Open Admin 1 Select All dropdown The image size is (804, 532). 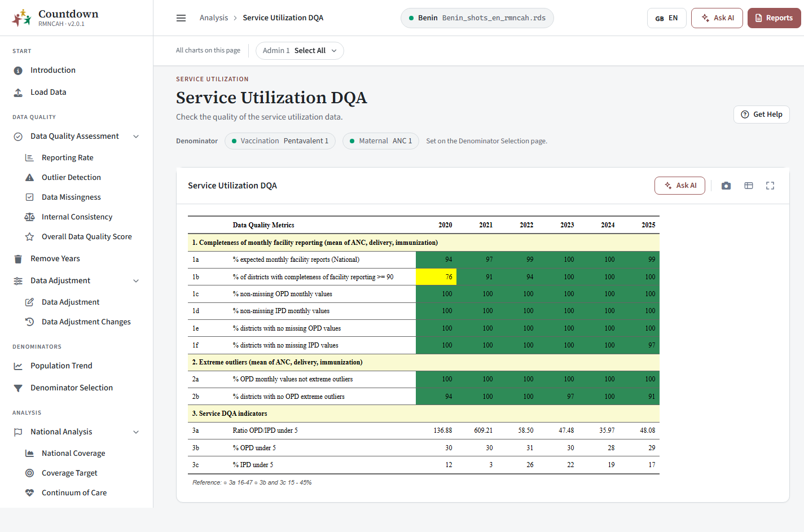pos(300,51)
